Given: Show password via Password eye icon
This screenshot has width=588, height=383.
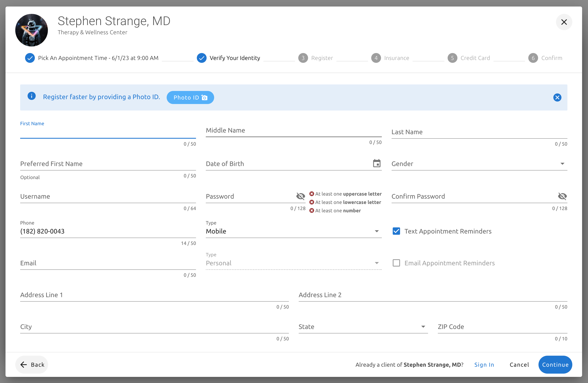Looking at the screenshot, I should point(300,196).
